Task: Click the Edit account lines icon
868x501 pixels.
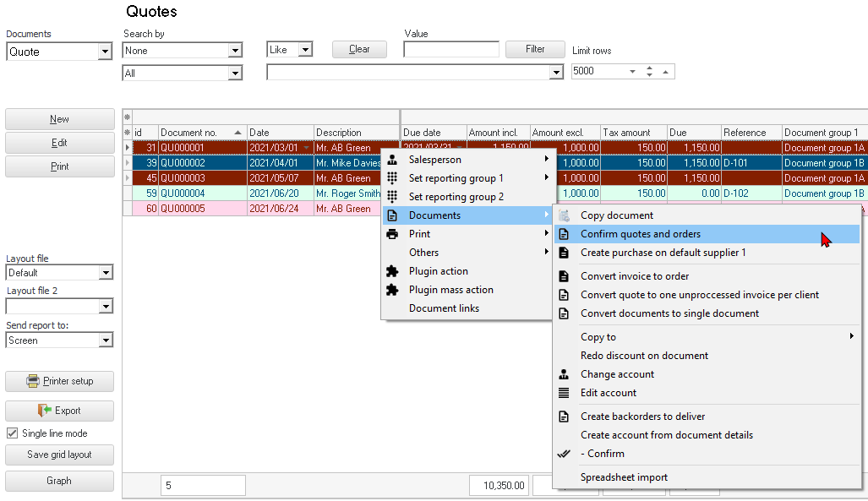Action: point(564,393)
